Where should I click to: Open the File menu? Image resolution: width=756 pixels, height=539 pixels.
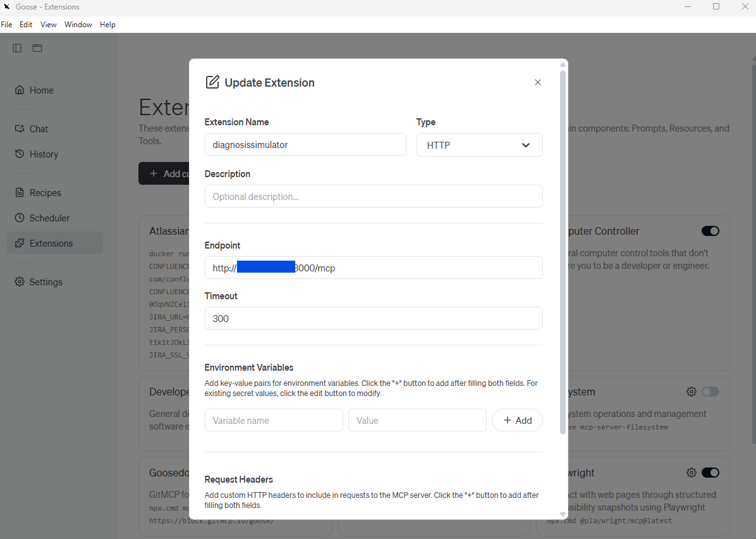tap(6, 24)
